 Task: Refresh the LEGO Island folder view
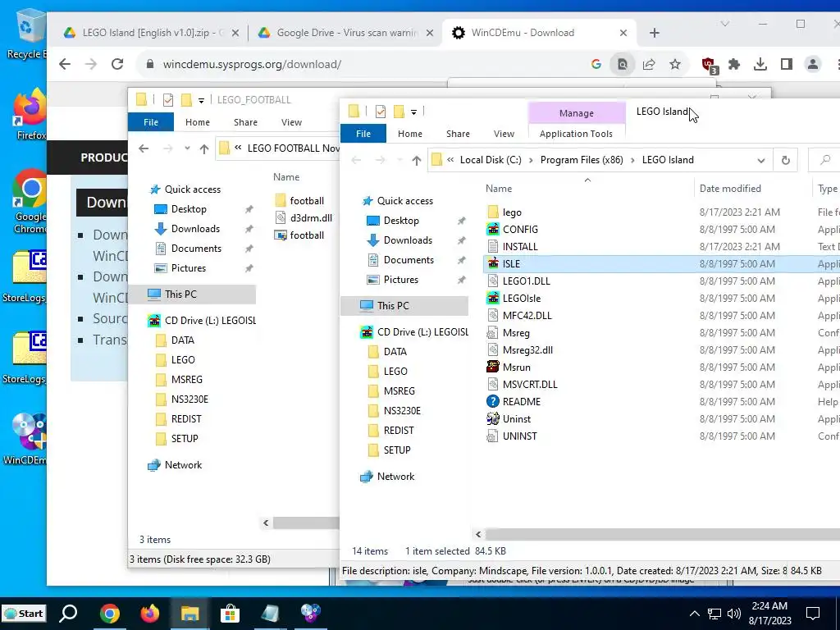pyautogui.click(x=785, y=160)
